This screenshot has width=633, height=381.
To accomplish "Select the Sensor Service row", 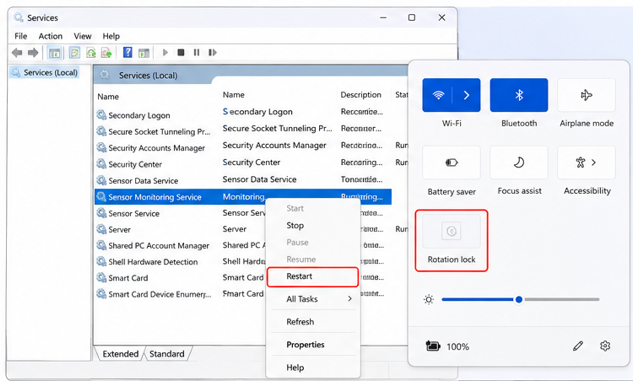I will pos(180,213).
